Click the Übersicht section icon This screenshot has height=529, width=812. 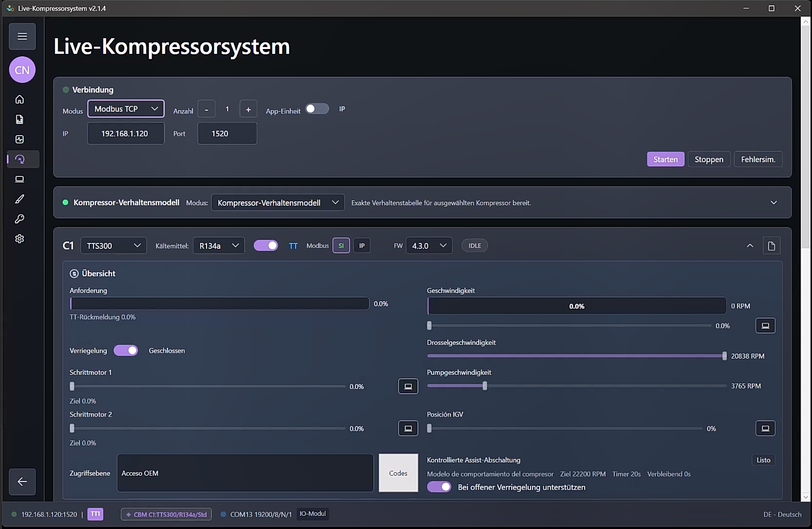coord(74,274)
